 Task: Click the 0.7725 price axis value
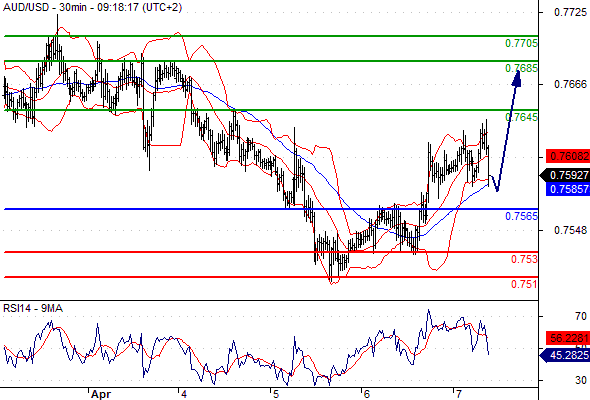tap(570, 12)
